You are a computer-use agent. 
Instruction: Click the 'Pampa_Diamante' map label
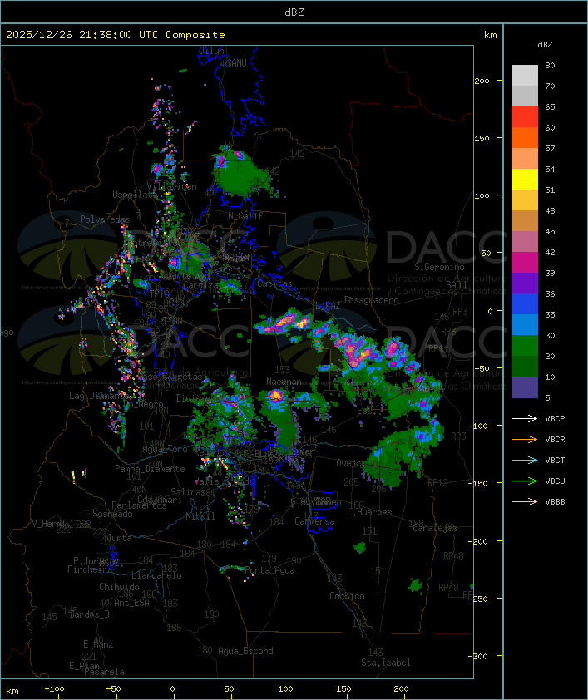tap(150, 469)
